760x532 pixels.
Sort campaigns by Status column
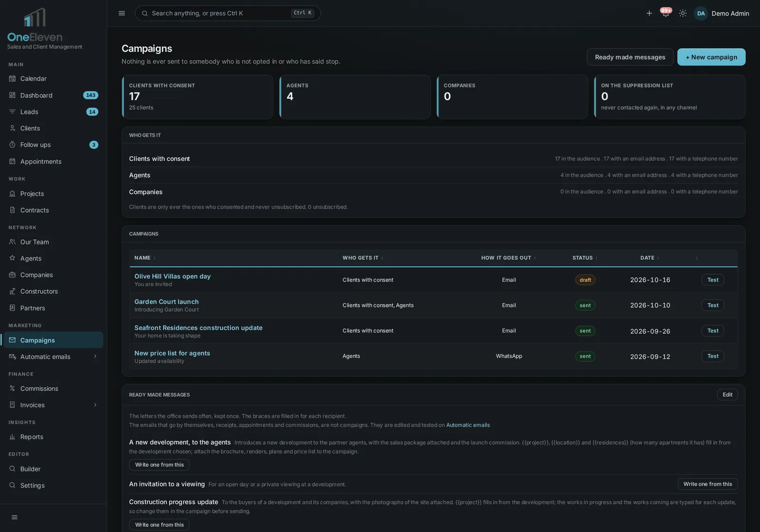click(x=585, y=258)
